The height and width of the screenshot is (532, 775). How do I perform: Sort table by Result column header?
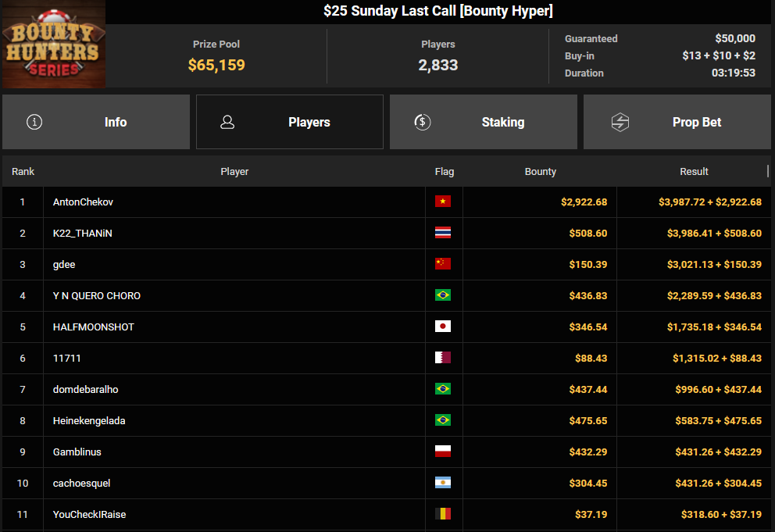(x=694, y=171)
